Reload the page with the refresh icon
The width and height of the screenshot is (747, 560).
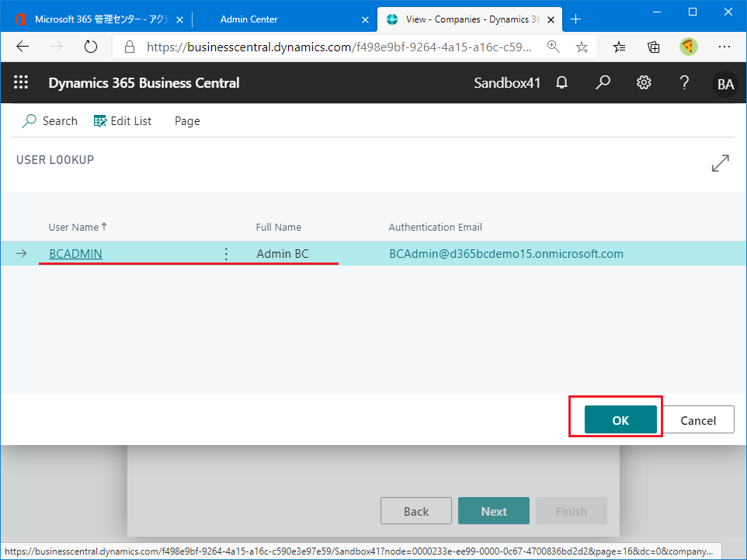click(91, 47)
